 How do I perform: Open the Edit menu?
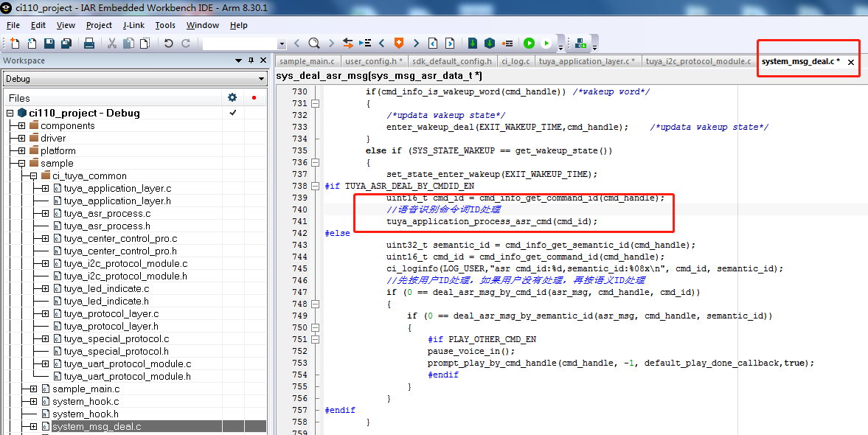(x=38, y=25)
